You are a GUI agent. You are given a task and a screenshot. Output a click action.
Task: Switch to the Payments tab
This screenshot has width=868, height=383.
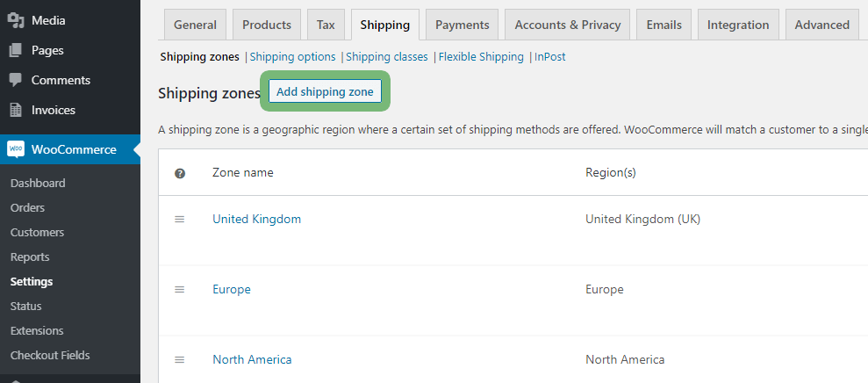pyautogui.click(x=463, y=25)
